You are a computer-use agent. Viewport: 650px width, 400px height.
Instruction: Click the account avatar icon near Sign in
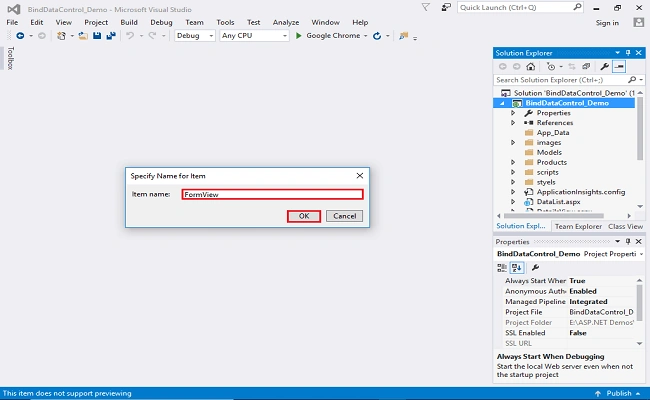639,22
